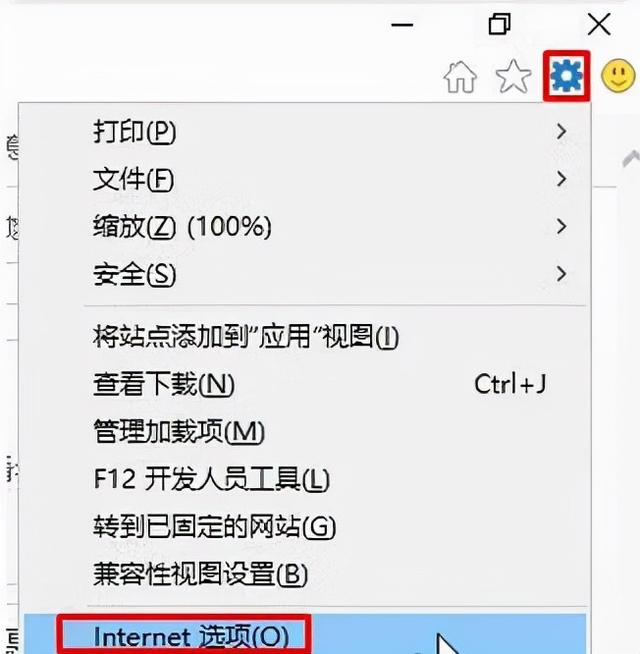Select the 安全(S) menu label

[x=134, y=274]
